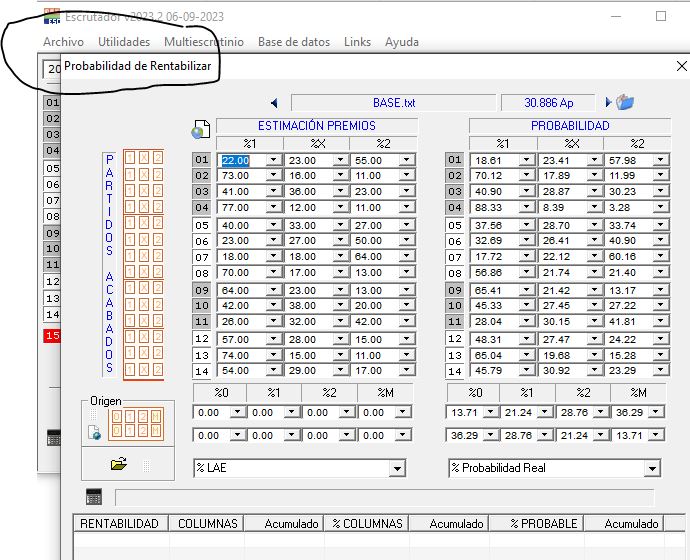Click the calculator icon above the results table
The height and width of the screenshot is (560, 690).
(x=94, y=497)
